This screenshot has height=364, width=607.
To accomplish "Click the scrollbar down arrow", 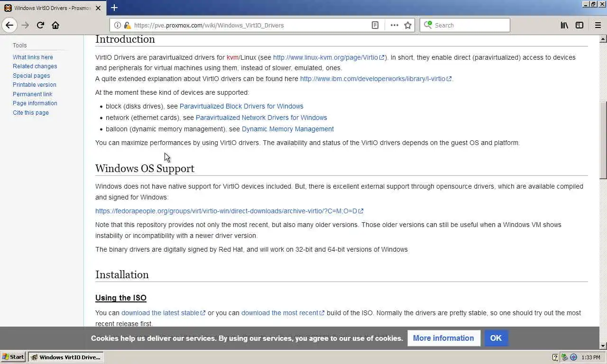I will tap(603, 346).
